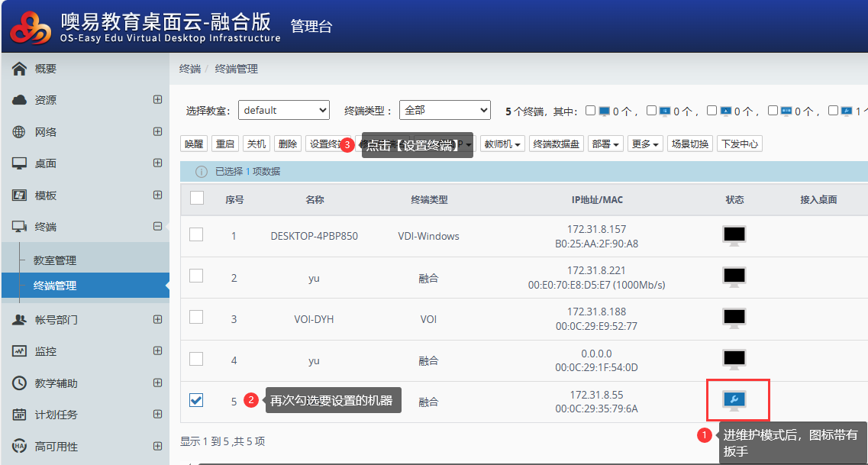The image size is (868, 465).
Task: Click the wrench maintenance status icon in row 5
Action: point(734,401)
